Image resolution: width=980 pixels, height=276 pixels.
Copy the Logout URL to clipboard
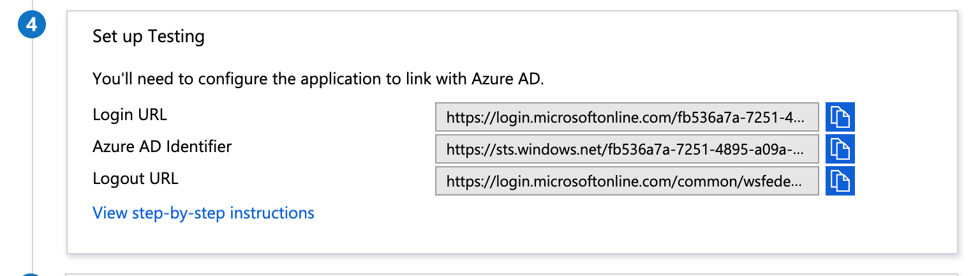coord(840,181)
